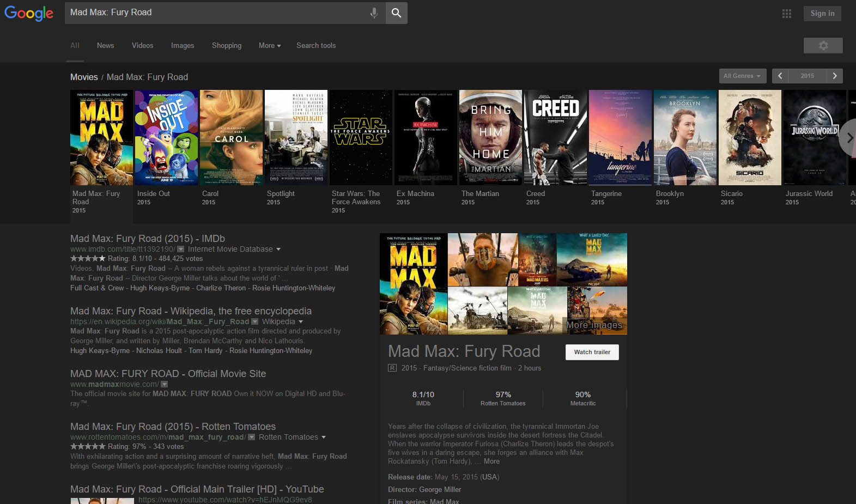The width and height of the screenshot is (856, 504).
Task: Select The Martian movie poster
Action: (490, 137)
